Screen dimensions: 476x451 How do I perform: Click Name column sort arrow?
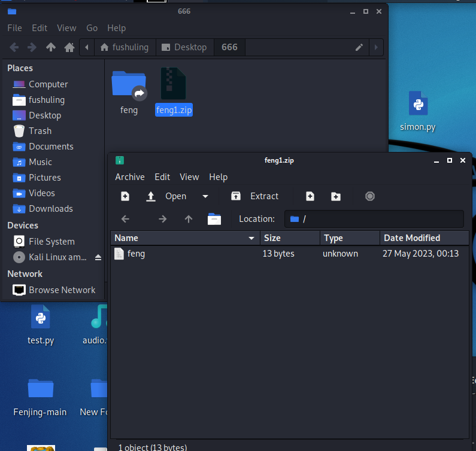[251, 238]
